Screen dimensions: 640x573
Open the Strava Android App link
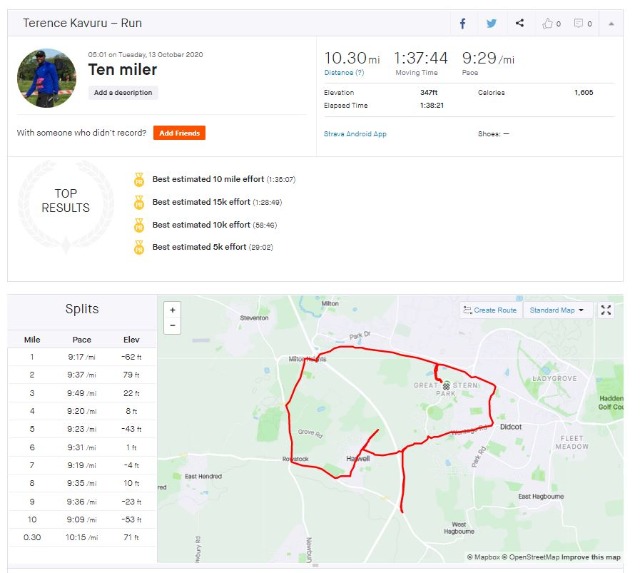click(355, 133)
